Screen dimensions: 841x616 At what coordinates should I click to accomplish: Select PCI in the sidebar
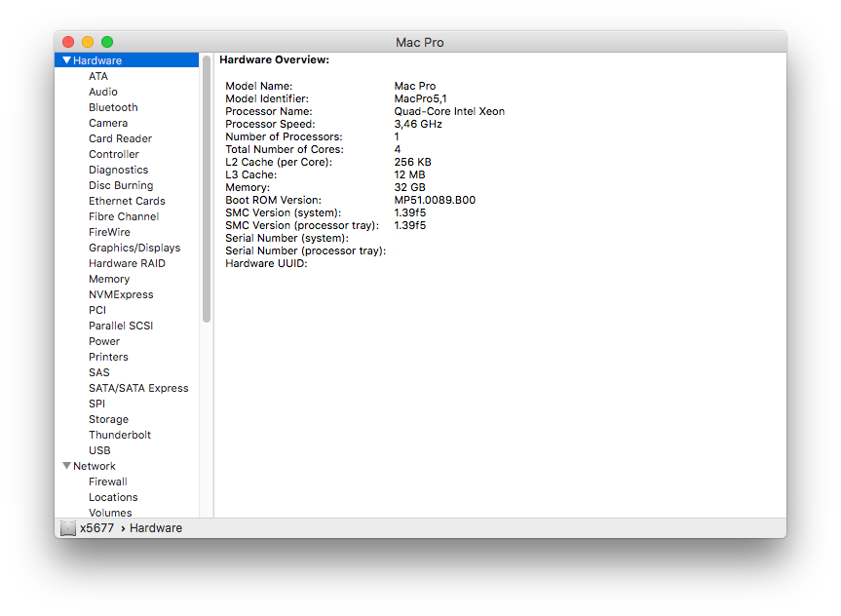[97, 310]
